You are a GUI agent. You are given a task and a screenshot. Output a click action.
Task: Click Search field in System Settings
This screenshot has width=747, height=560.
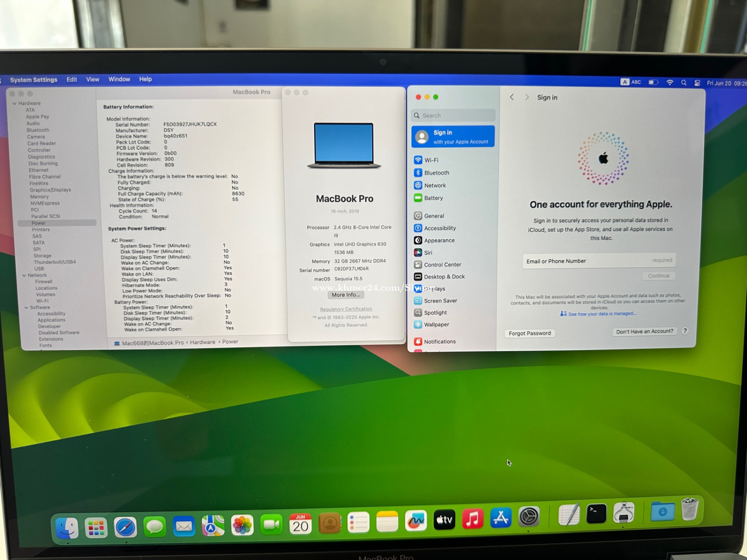tap(453, 115)
